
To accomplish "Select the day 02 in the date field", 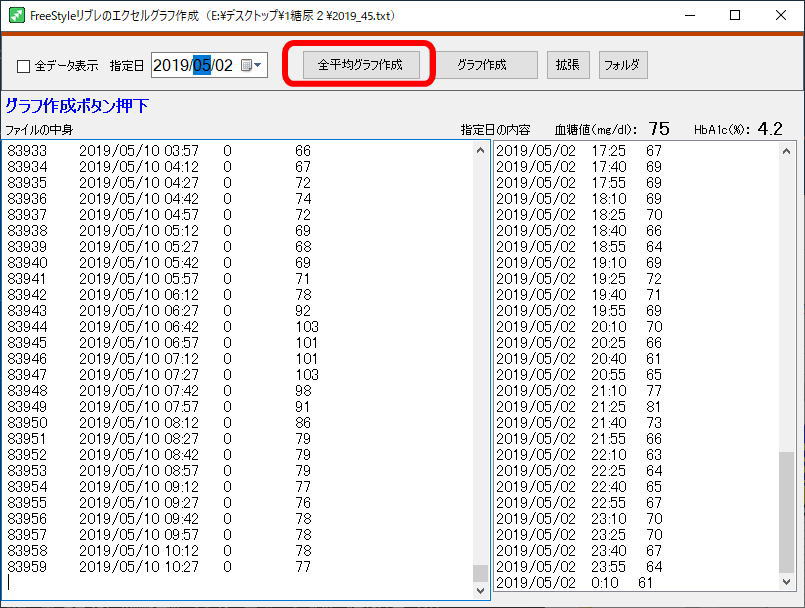I will [x=223, y=65].
